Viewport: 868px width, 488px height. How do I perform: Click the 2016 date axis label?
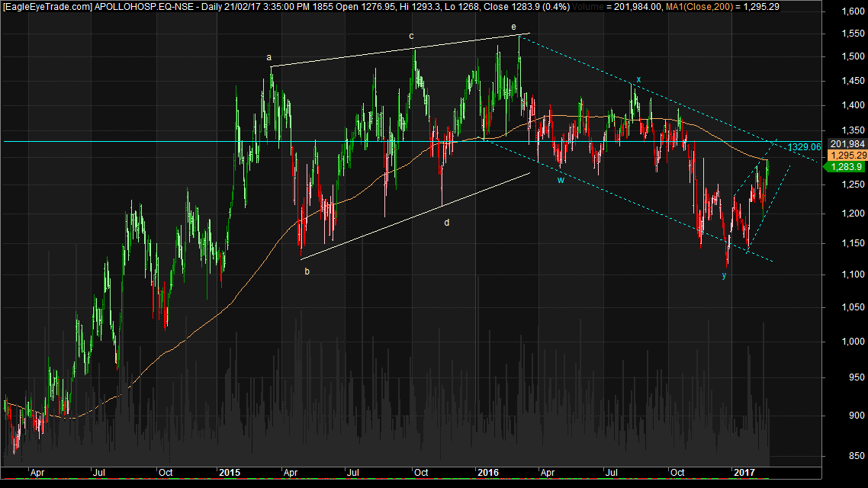(x=487, y=473)
